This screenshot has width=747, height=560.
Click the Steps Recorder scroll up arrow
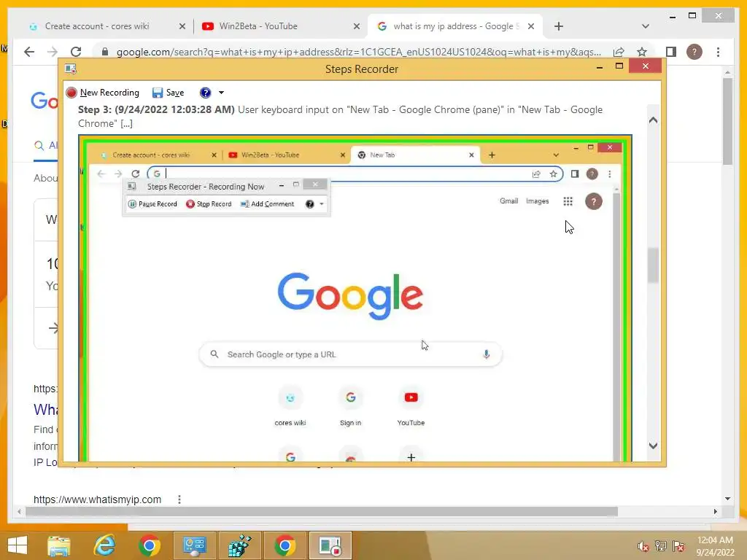(x=653, y=120)
